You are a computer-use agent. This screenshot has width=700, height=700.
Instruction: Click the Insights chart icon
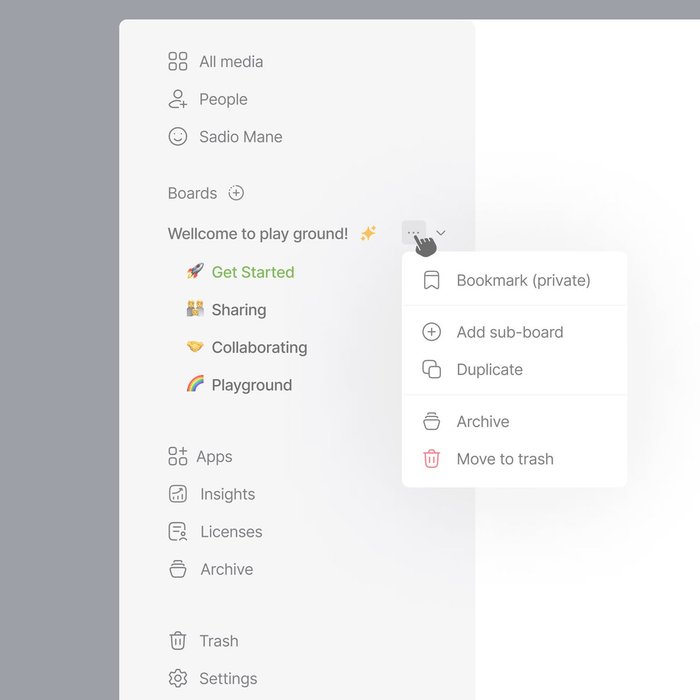click(178, 494)
